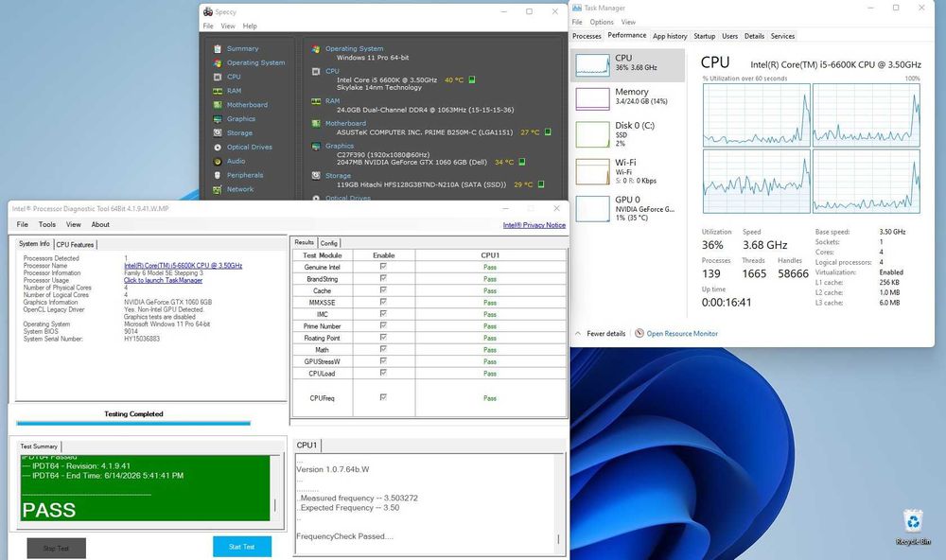Image resolution: width=946 pixels, height=560 pixels.
Task: Click CPU1 output log scrollbar
Action: (559, 503)
